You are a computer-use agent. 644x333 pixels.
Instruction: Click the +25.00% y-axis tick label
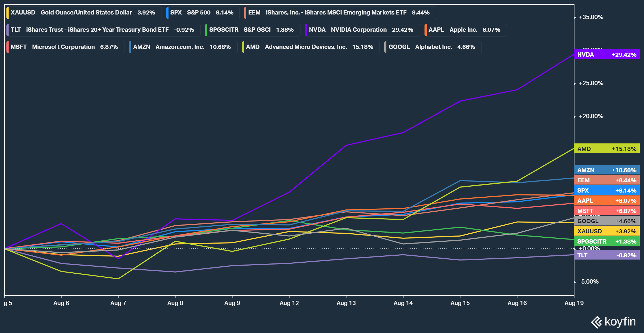click(591, 83)
